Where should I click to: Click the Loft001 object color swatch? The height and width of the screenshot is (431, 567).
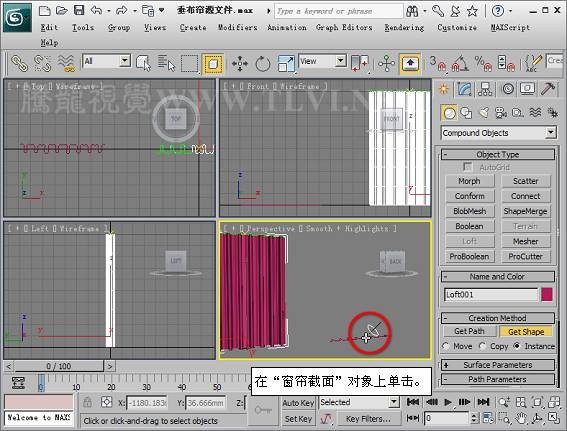[547, 295]
